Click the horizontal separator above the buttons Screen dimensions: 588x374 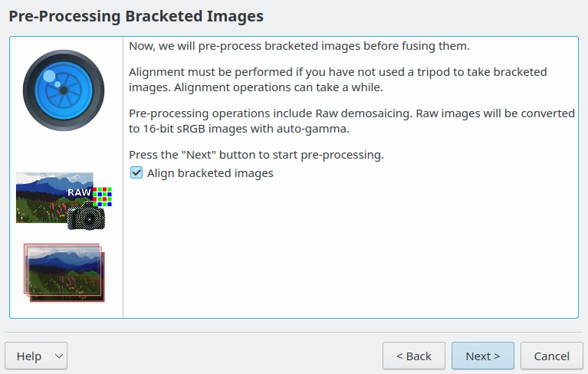(294, 333)
